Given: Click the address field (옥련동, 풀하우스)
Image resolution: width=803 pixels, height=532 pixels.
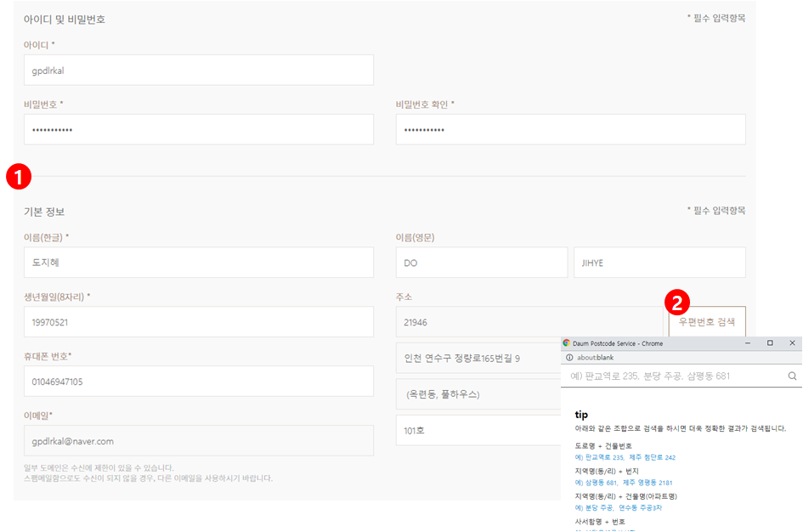Looking at the screenshot, I should click(478, 394).
